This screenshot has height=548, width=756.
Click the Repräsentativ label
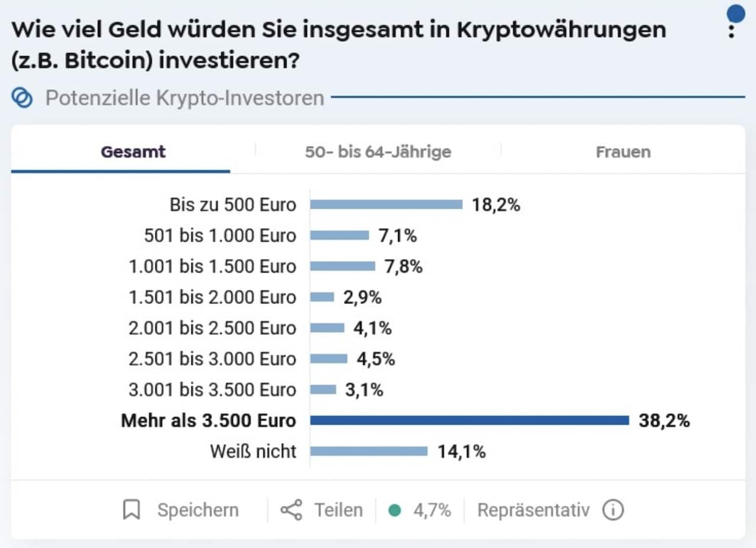pos(534,509)
